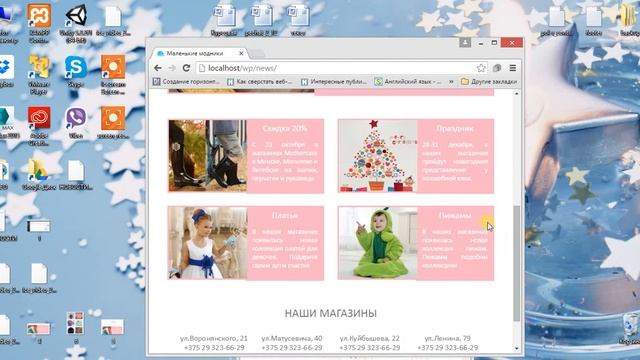Click the ул.Ленина, 79 address
Screen dimensions: 640x360
click(447, 338)
